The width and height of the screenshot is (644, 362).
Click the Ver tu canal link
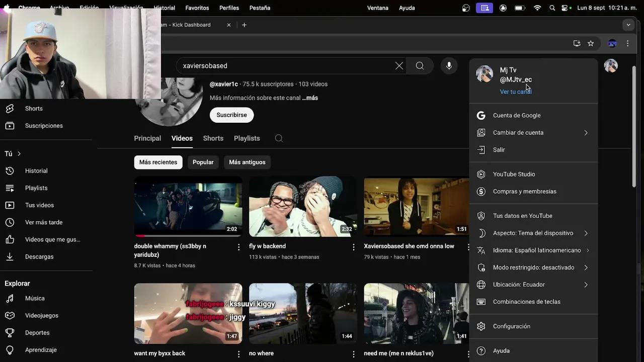(x=516, y=92)
